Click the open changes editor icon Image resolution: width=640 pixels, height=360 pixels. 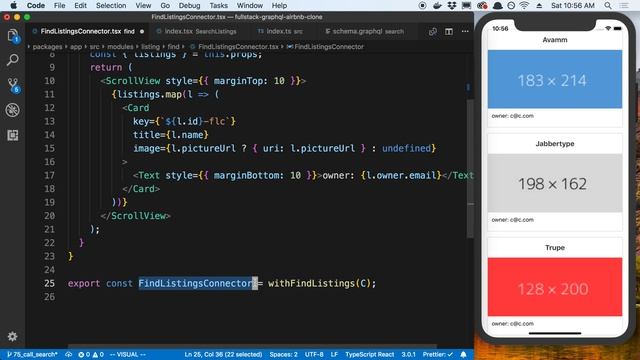coord(433,31)
